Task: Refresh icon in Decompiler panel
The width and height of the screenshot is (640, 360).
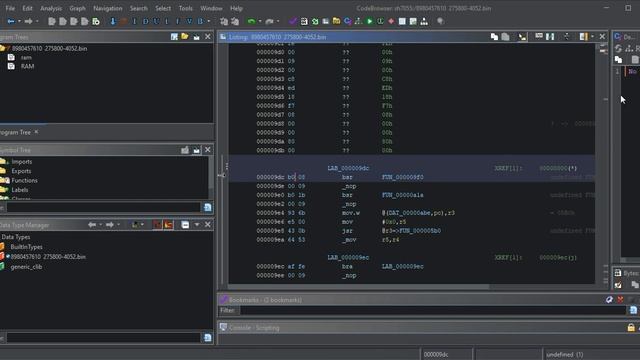Action: [x=618, y=49]
